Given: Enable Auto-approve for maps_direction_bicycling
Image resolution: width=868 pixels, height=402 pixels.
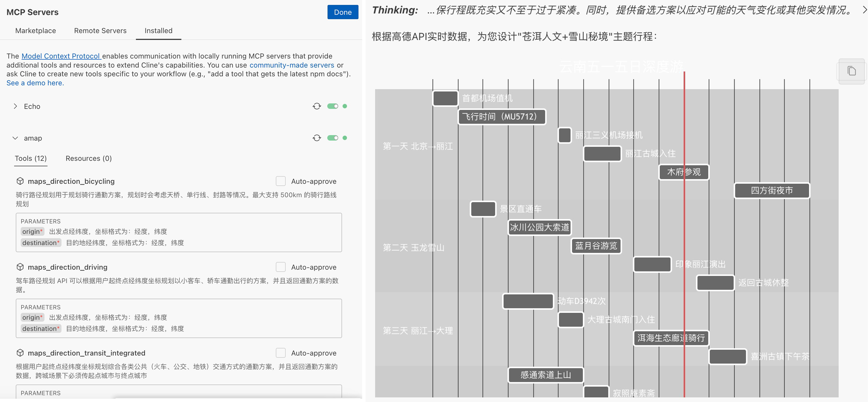Looking at the screenshot, I should tap(280, 181).
